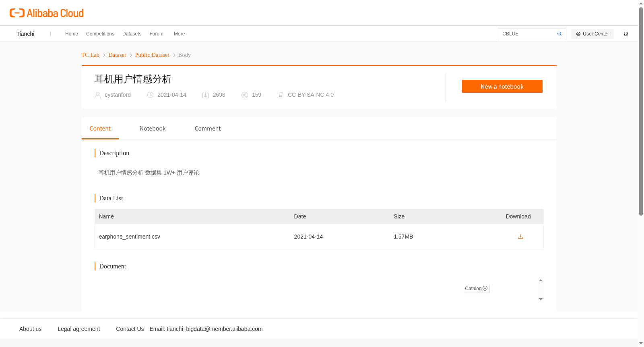Image resolution: width=644 pixels, height=347 pixels.
Task: Switch to the Content tab
Action: (x=100, y=129)
